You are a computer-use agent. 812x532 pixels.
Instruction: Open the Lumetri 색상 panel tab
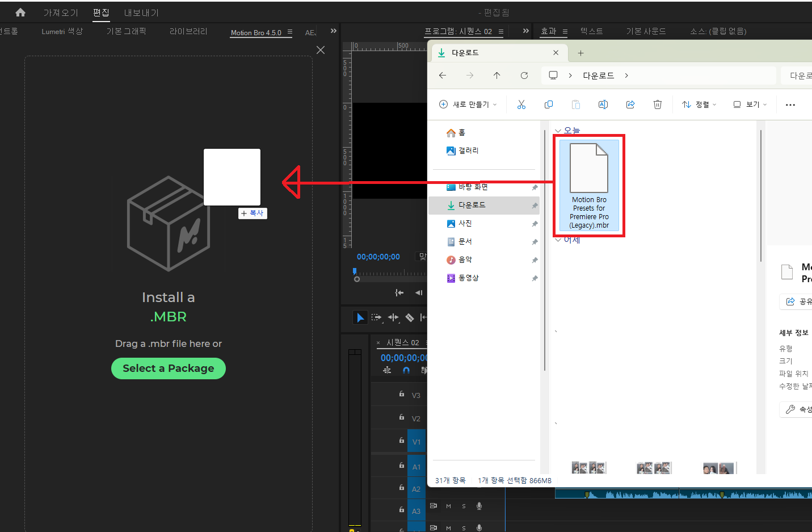pyautogui.click(x=62, y=31)
